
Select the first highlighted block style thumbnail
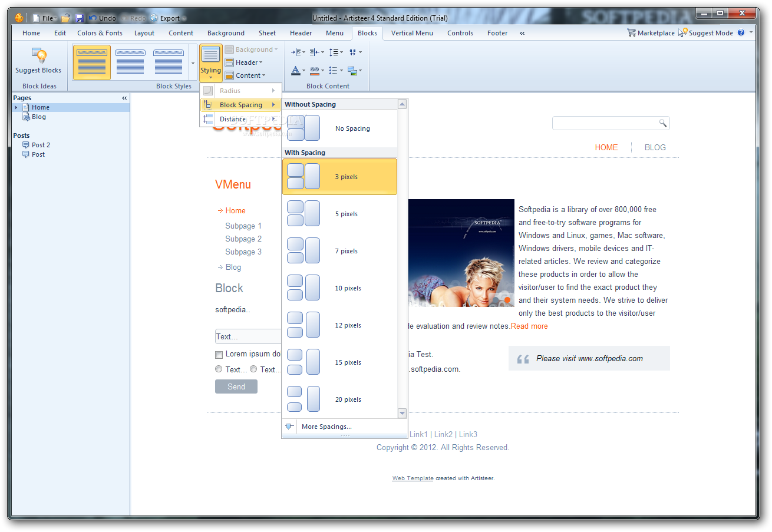tap(92, 62)
